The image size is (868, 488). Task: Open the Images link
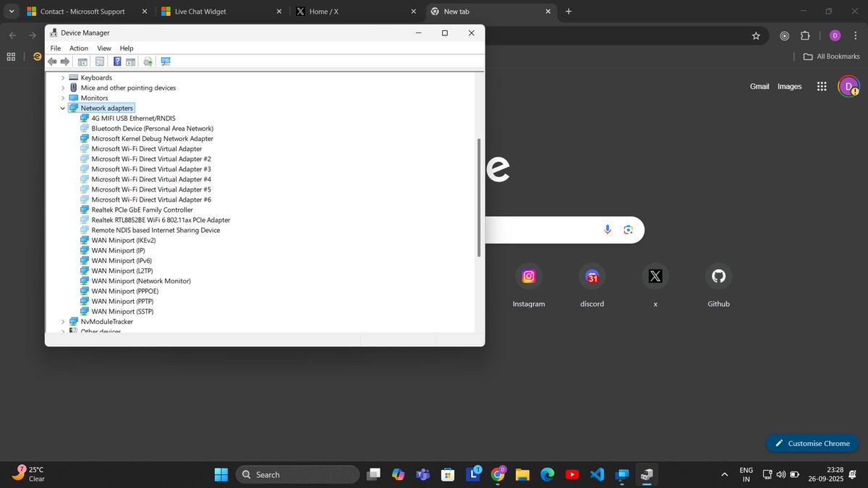click(789, 86)
